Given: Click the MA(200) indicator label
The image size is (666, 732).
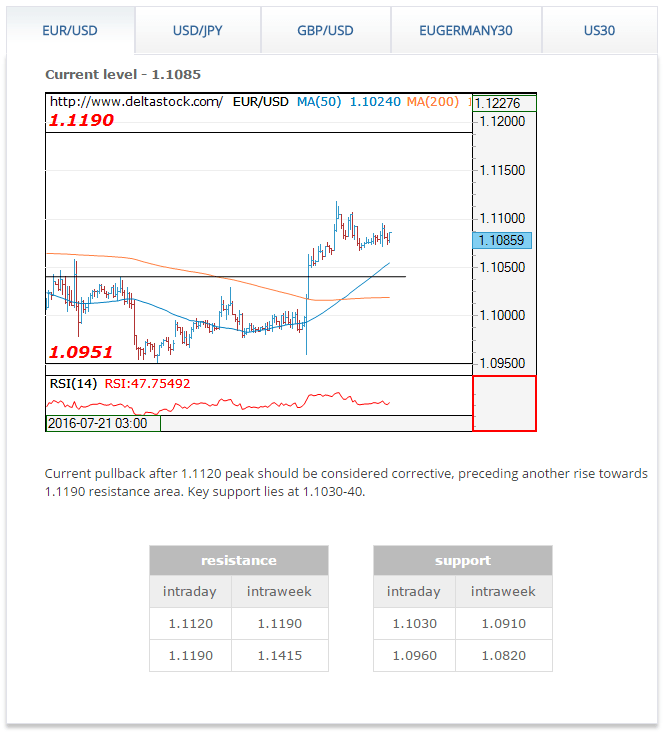Looking at the screenshot, I should click(433, 101).
